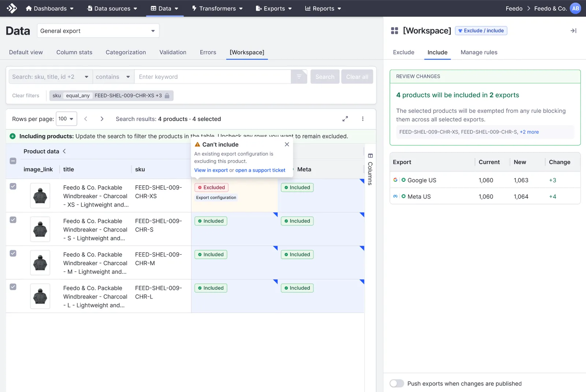Click the Clear filters button
586x392 pixels.
(26, 96)
